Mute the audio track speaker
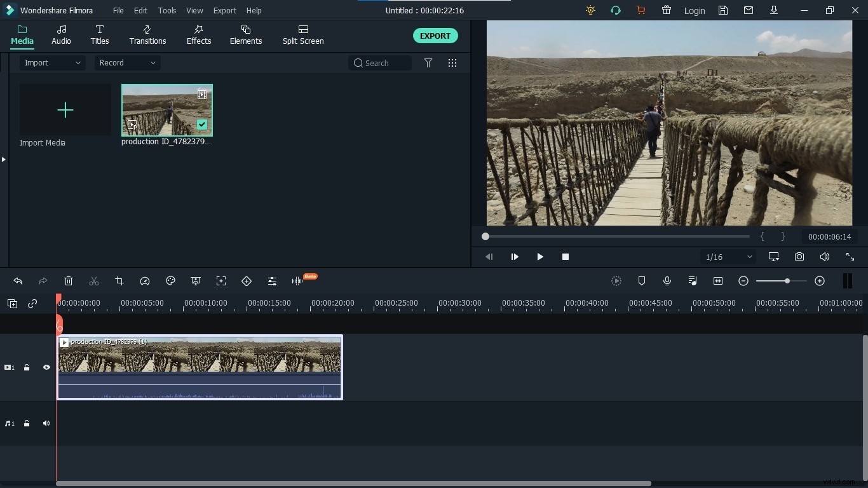This screenshot has width=868, height=488. [x=46, y=424]
